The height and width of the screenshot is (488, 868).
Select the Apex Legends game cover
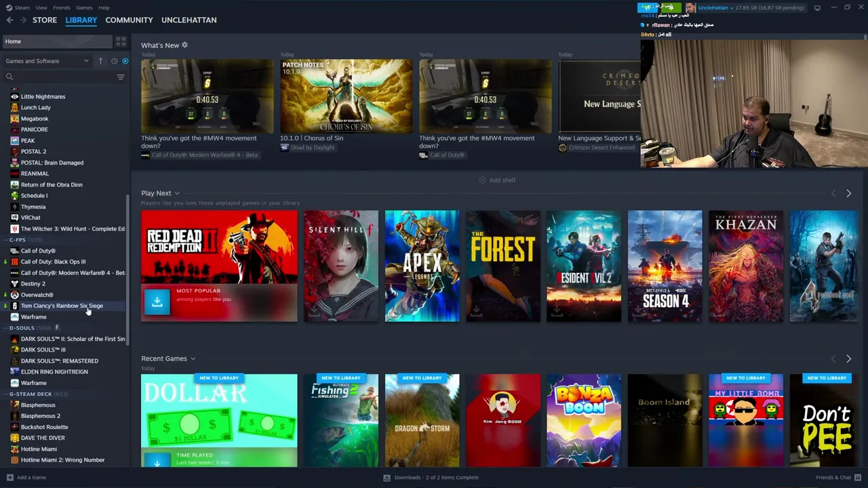[x=422, y=266]
